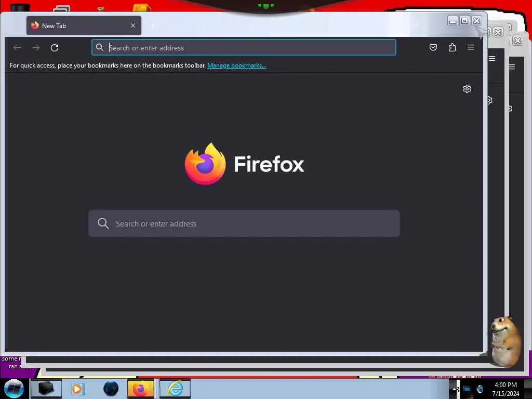This screenshot has height=399, width=532.
Task: Click the hamster character on the desktop
Action: pyautogui.click(x=505, y=341)
